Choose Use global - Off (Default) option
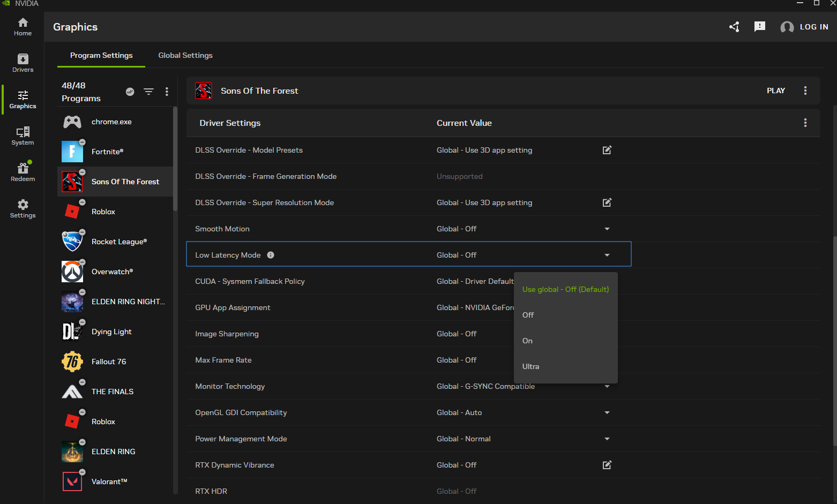Screen dimensions: 837x504 pyautogui.click(x=565, y=289)
